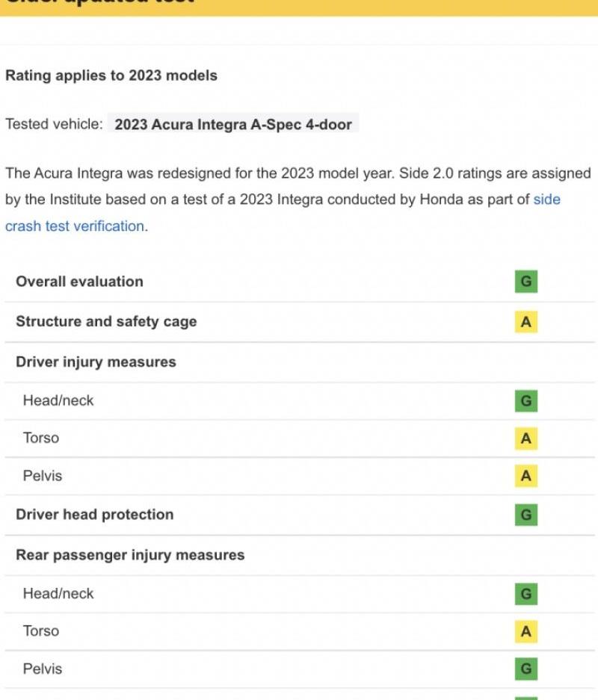Click the yellow Side updated test header bar

coord(299,7)
